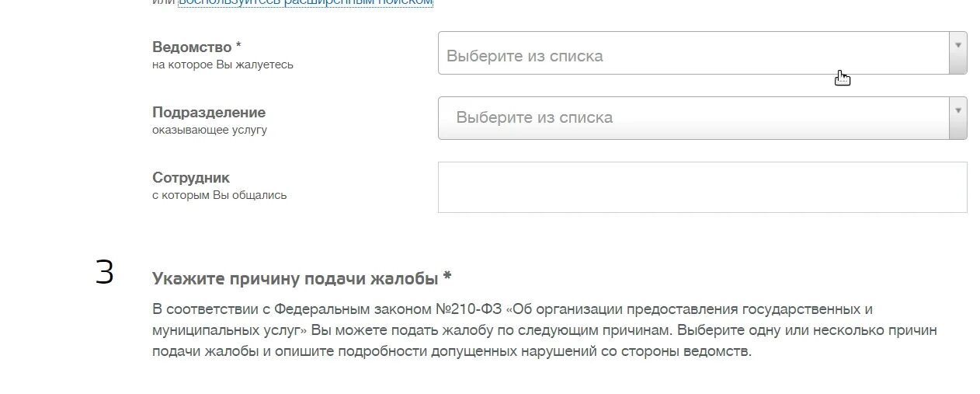Click the 'Сотрудник' field label
The image size is (980, 394).
click(191, 178)
